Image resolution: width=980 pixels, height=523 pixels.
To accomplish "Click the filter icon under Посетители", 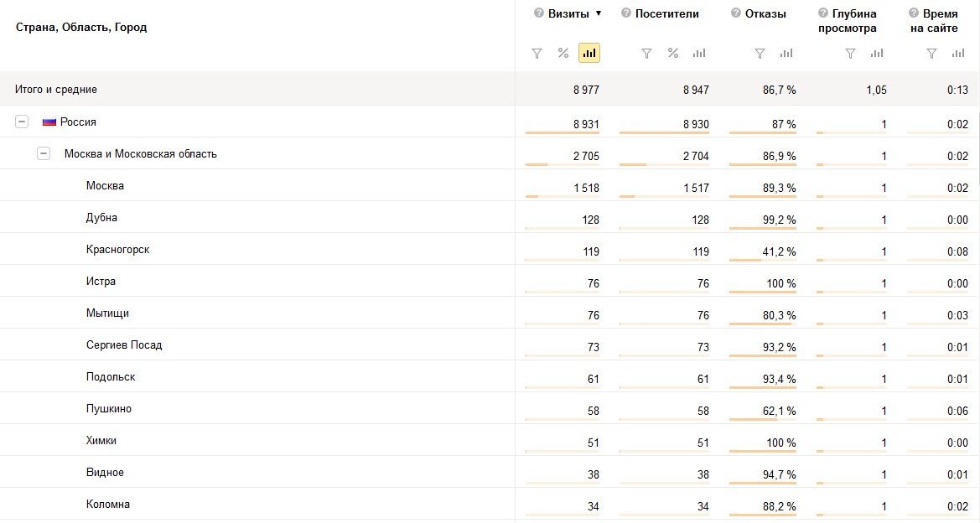I will click(646, 54).
